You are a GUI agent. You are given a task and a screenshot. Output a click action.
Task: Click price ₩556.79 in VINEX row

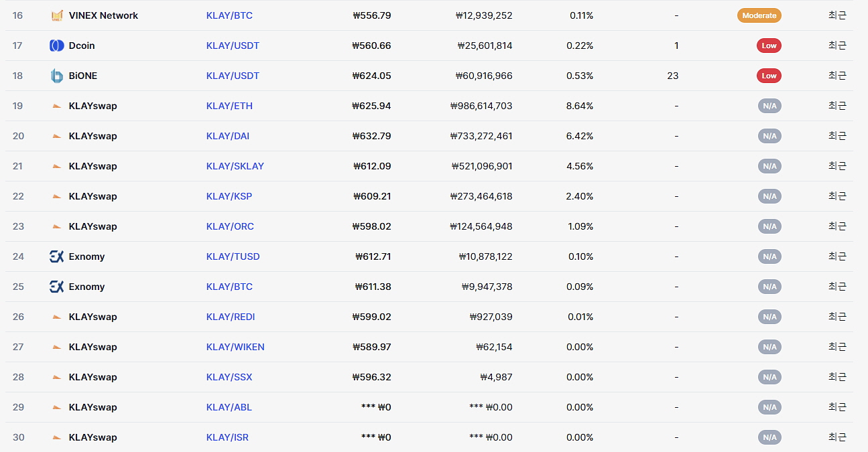coord(372,15)
